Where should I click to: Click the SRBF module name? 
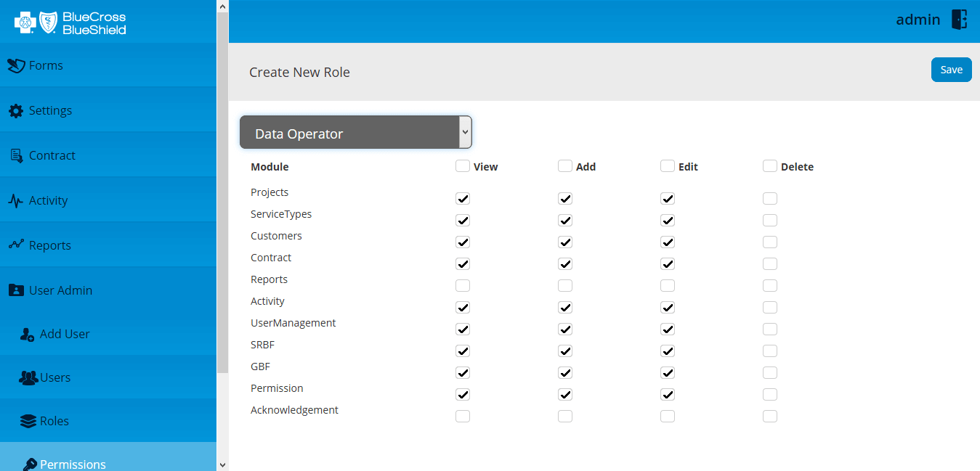coord(262,345)
